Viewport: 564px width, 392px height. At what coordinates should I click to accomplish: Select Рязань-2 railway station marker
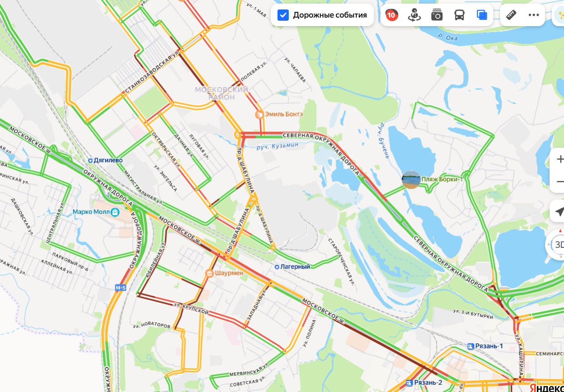coord(409,383)
